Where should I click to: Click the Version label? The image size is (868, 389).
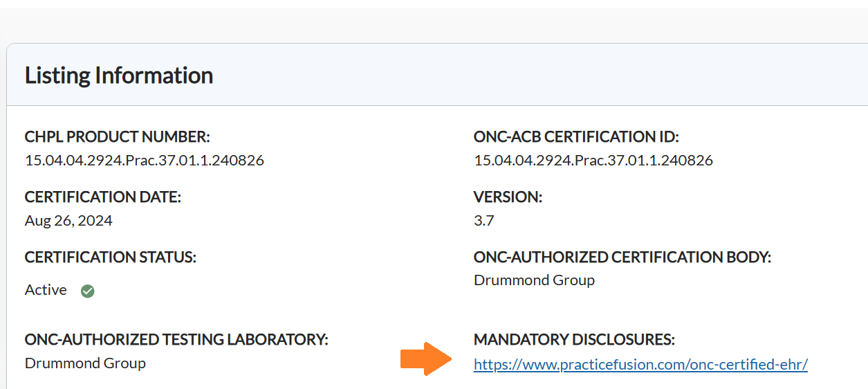508,197
